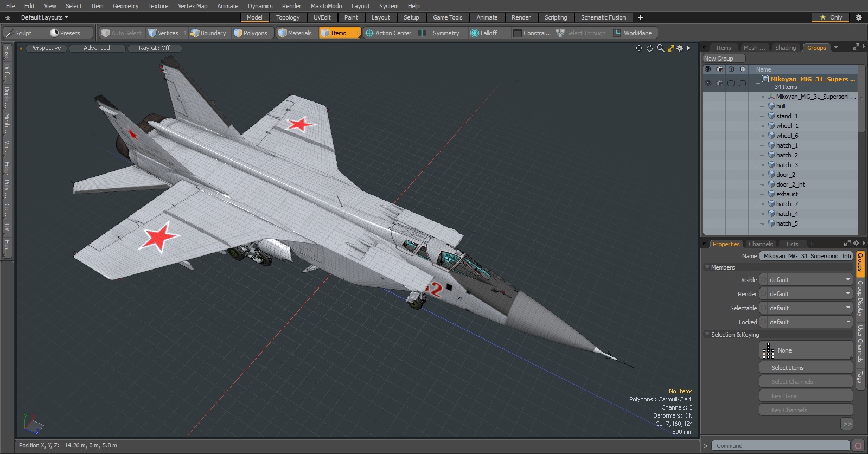Screen dimensions: 868x454
Task: Click the Advanced shading button
Action: [97, 48]
